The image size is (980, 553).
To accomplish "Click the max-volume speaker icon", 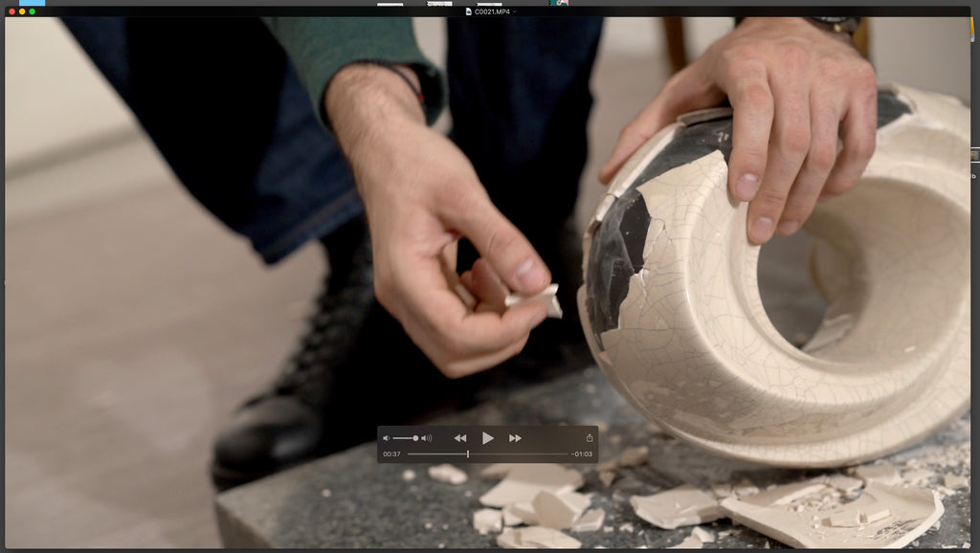I will coord(427,438).
